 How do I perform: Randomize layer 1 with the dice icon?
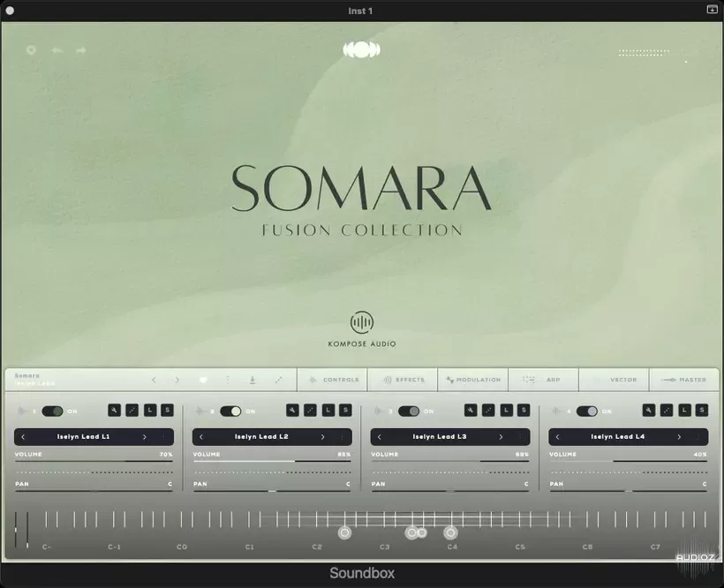(x=132, y=410)
